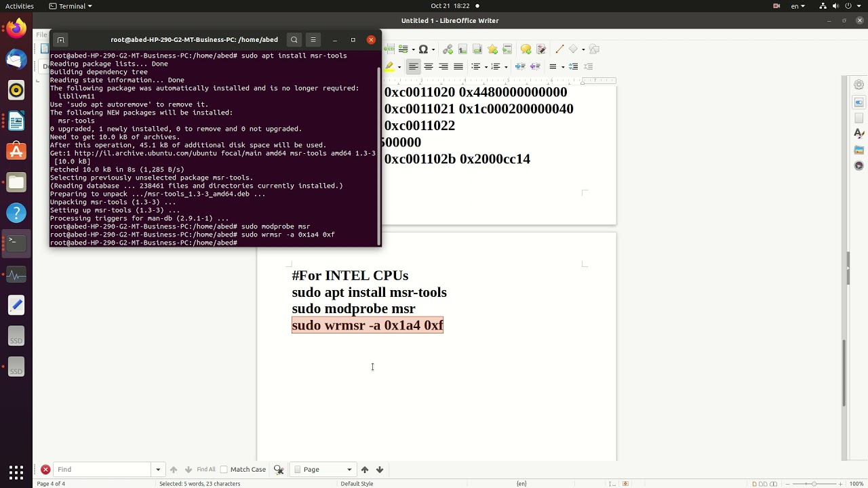Click the document vertical scrollbar thumb
868x488 pixels.
click(x=844, y=373)
